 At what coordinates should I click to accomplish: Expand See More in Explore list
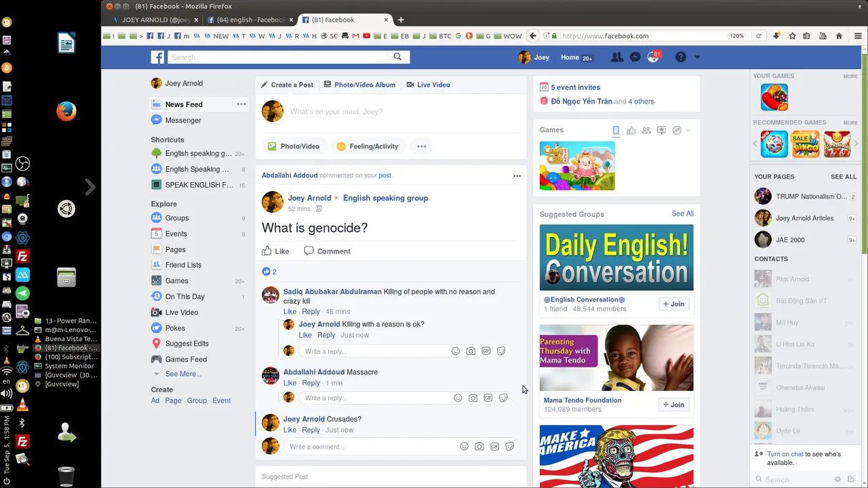click(183, 374)
